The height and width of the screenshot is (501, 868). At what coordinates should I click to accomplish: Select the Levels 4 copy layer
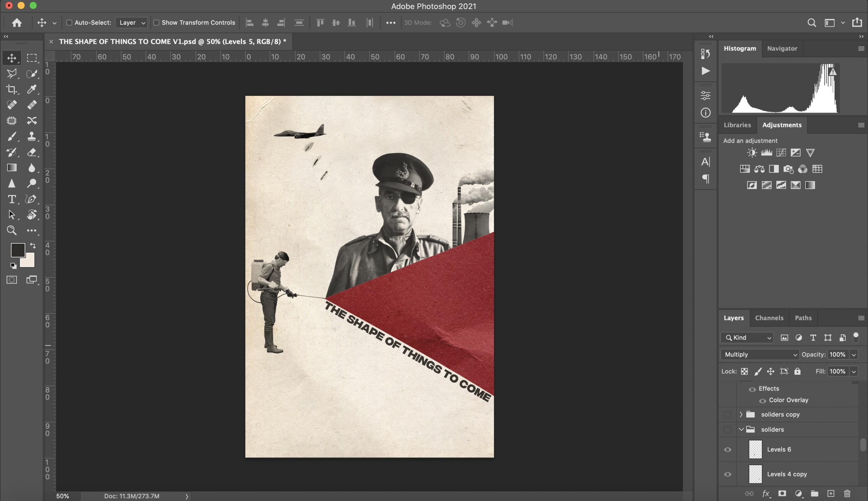[x=787, y=474]
